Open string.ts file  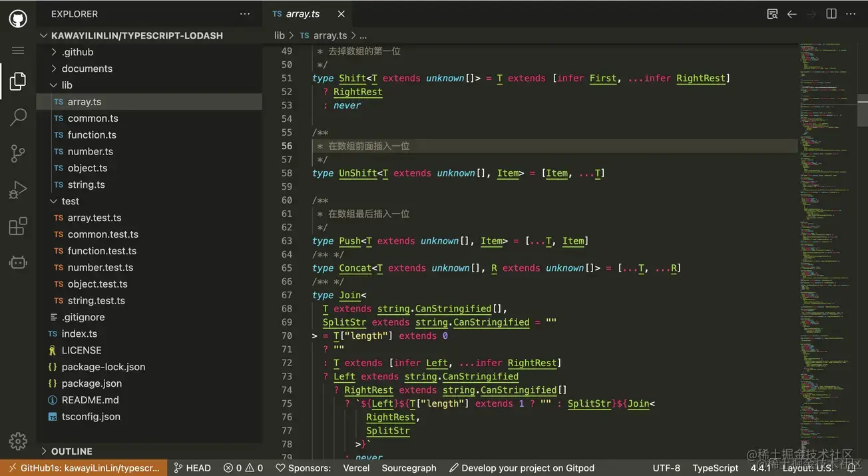(x=149, y=185)
